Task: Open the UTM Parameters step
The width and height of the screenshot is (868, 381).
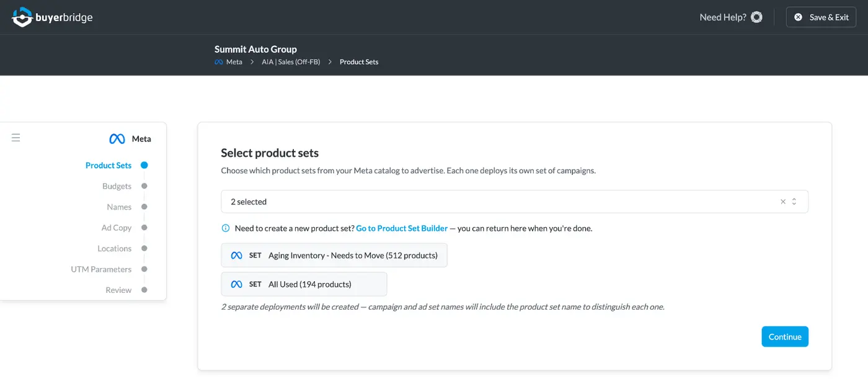Action: click(x=101, y=269)
